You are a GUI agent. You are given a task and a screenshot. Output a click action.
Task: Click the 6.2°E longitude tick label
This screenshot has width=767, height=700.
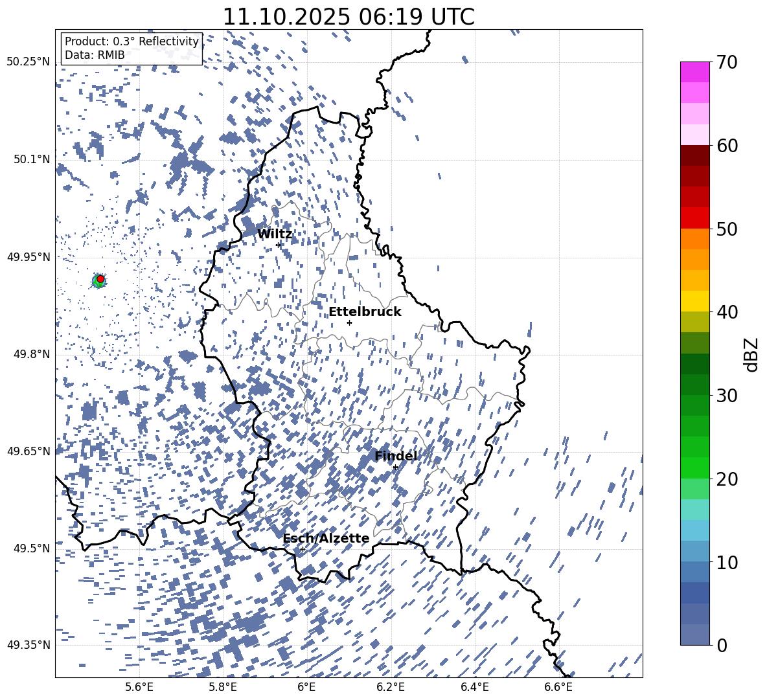point(391,687)
